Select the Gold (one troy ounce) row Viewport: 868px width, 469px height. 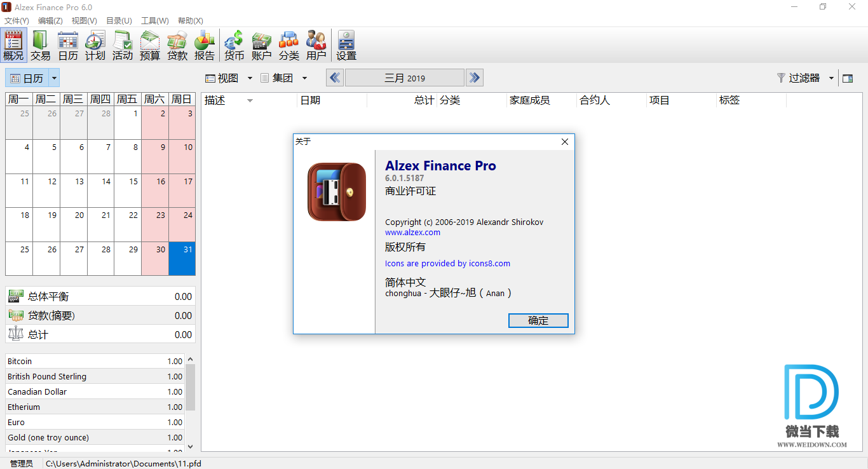pos(95,437)
